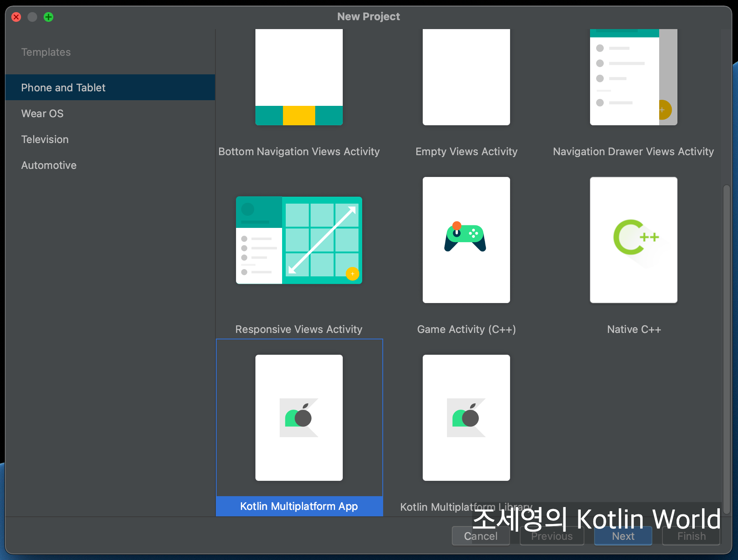Click Bottom Navigation Views Activity label
Viewport: 738px width, 560px height.
click(x=299, y=152)
